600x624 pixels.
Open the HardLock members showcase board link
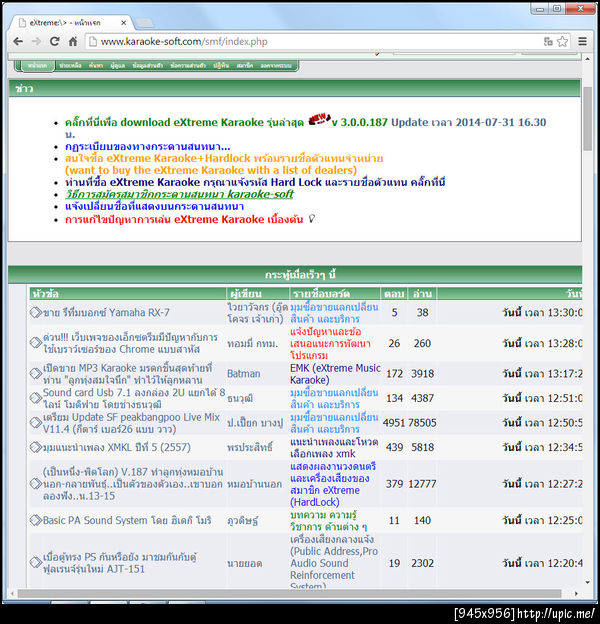point(333,484)
